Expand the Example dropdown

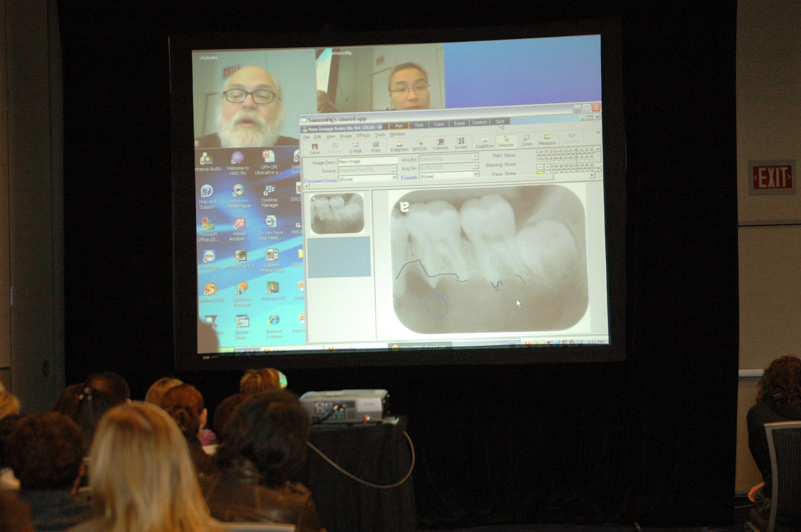click(476, 174)
